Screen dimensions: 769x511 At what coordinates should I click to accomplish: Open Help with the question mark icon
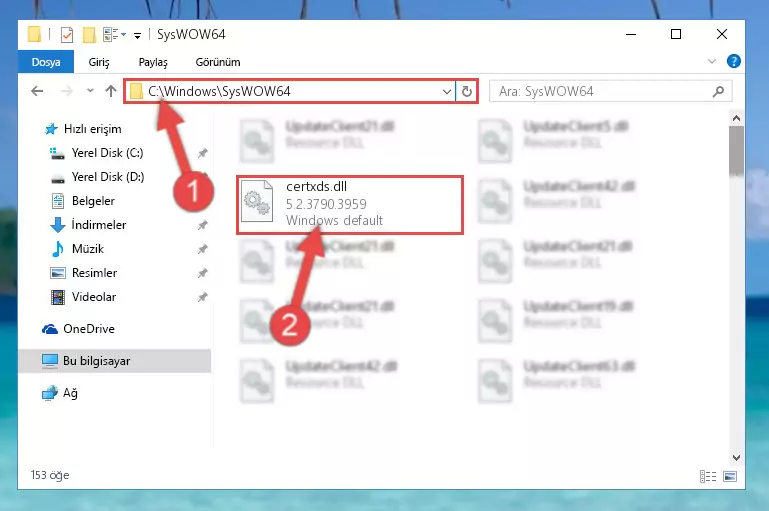[x=734, y=61]
